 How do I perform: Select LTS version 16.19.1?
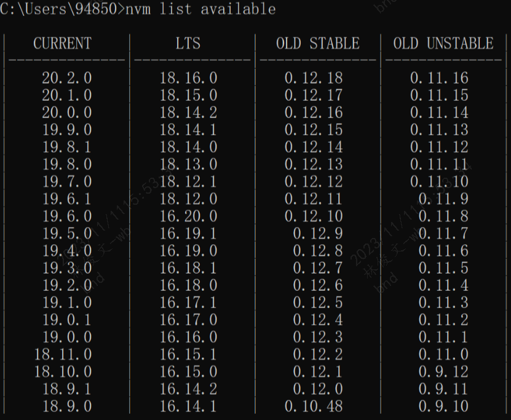[188, 234]
